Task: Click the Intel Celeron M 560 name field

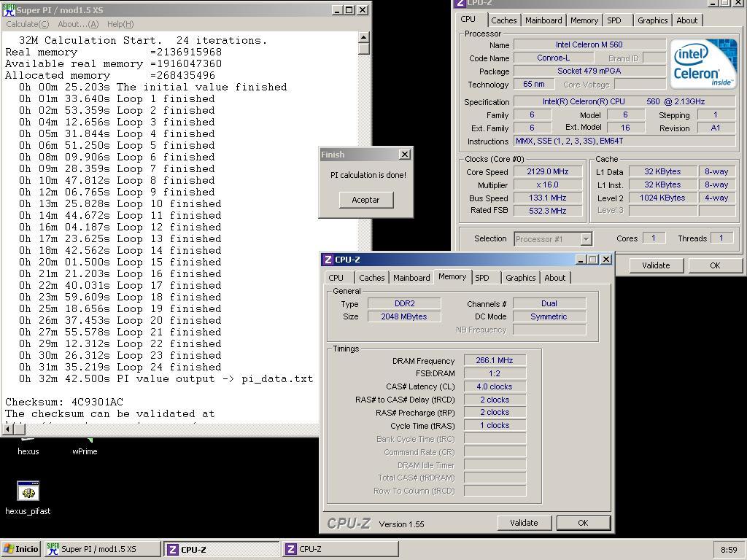Action: click(x=589, y=44)
